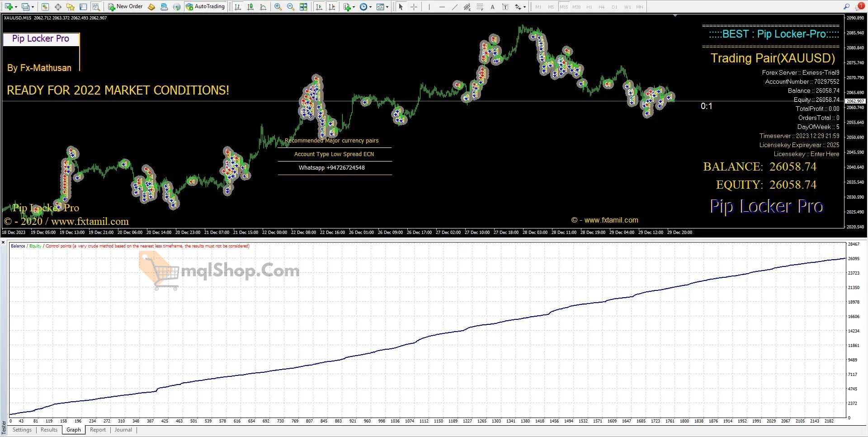Click the Zoom In magnifier icon
868x437 pixels.
point(278,7)
